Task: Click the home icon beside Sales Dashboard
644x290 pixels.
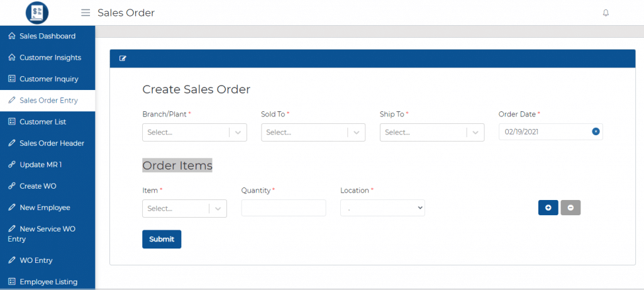Action: click(x=11, y=36)
